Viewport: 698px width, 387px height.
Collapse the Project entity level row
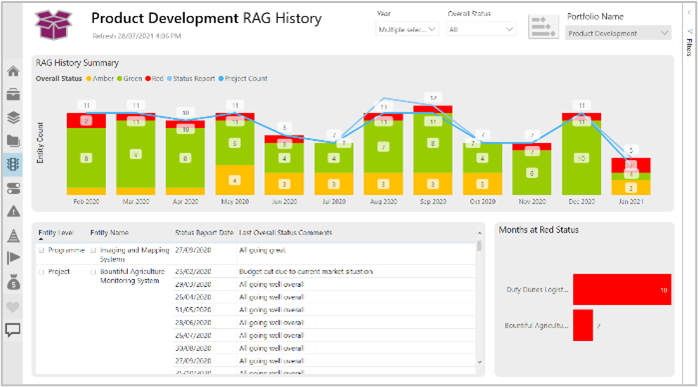pos(41,272)
